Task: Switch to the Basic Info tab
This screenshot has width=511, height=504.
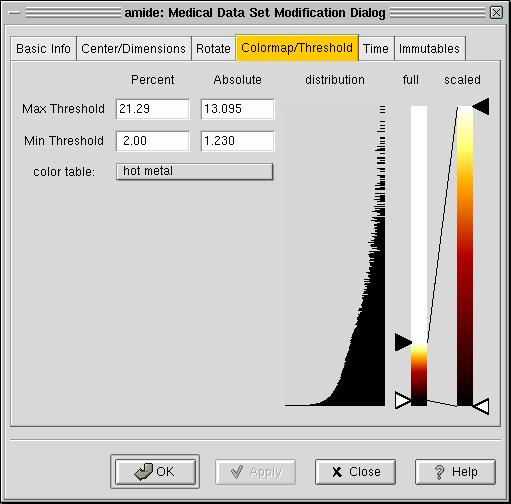Action: (43, 49)
